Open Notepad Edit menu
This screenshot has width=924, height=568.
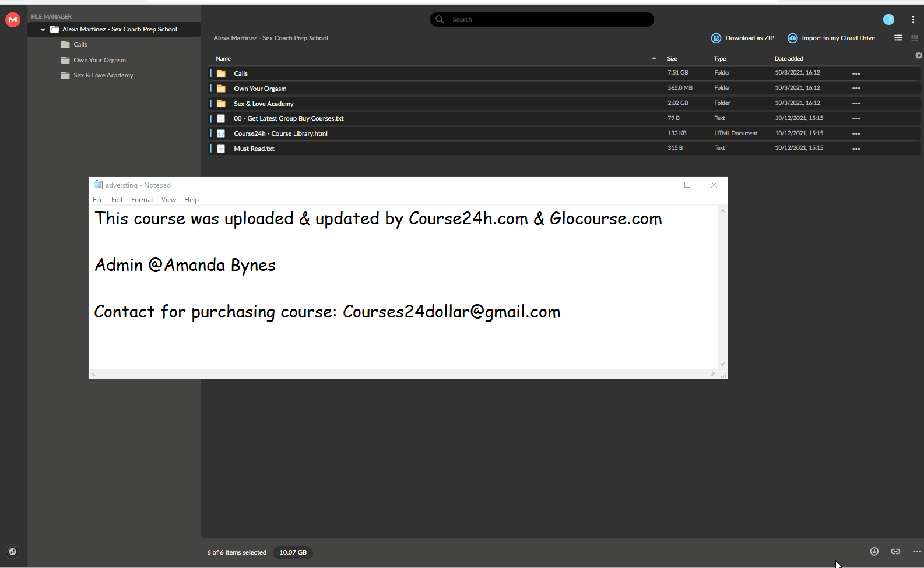(x=117, y=199)
